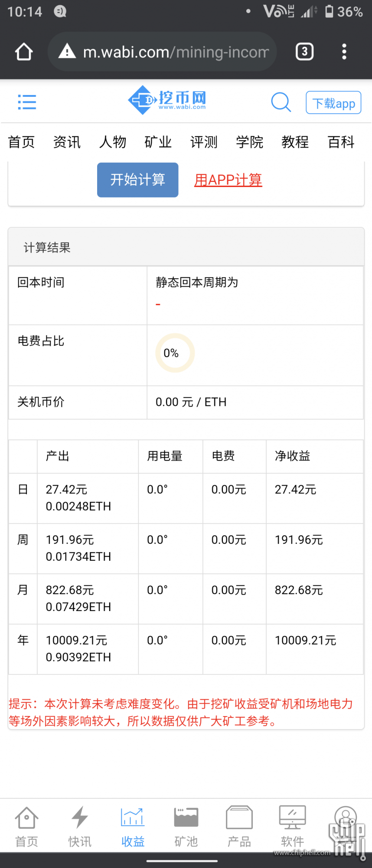The image size is (372, 868).
Task: Tap the 下载app button
Action: (333, 103)
